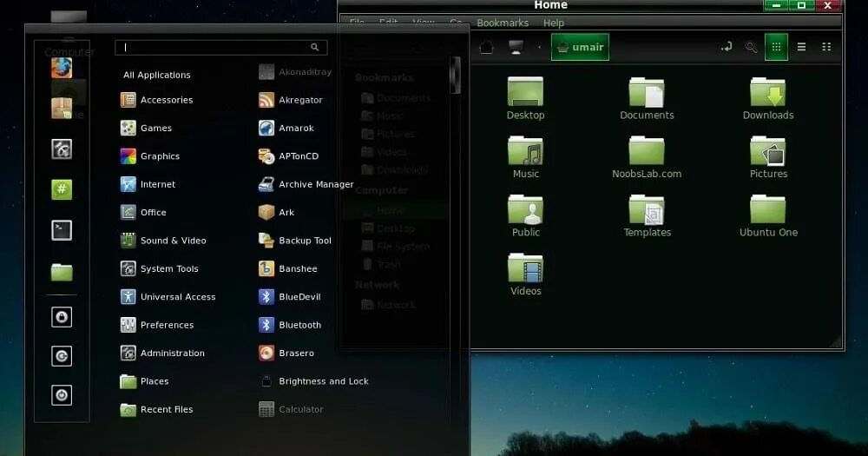Select the Universal Access category
This screenshot has width=868, height=456.
tap(168, 297)
